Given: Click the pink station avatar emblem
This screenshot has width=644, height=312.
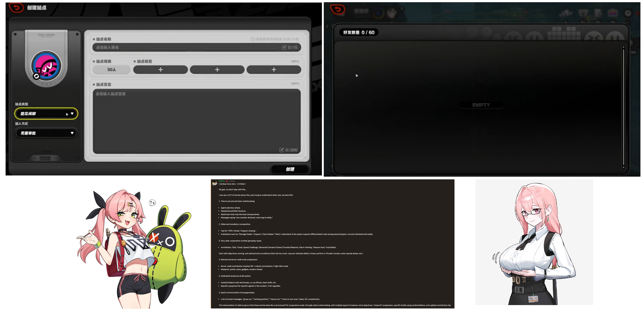Looking at the screenshot, I should pyautogui.click(x=46, y=66).
